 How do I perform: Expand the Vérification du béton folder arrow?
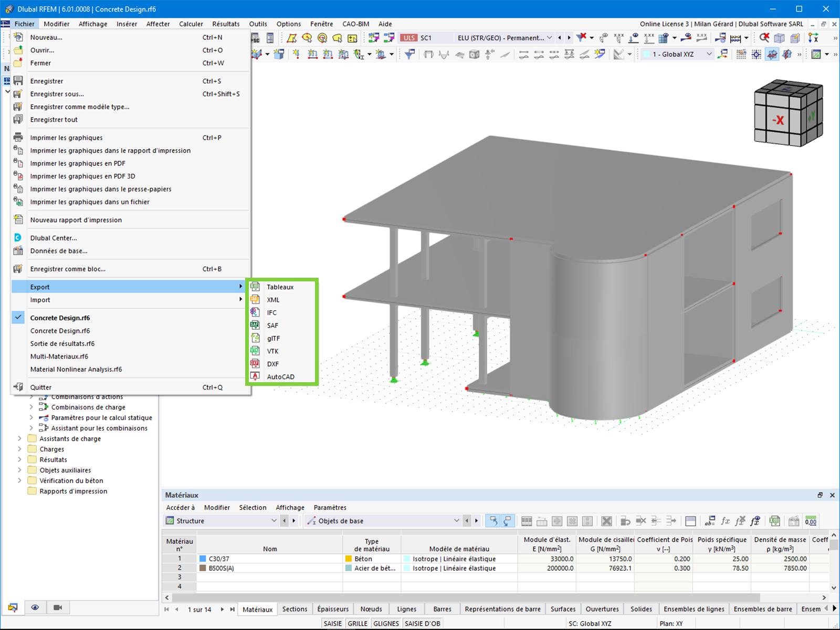[20, 480]
